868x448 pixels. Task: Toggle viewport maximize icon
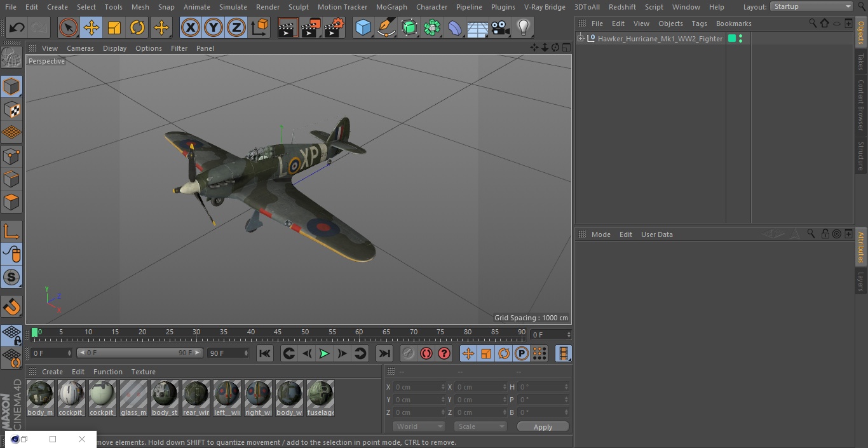tap(566, 48)
